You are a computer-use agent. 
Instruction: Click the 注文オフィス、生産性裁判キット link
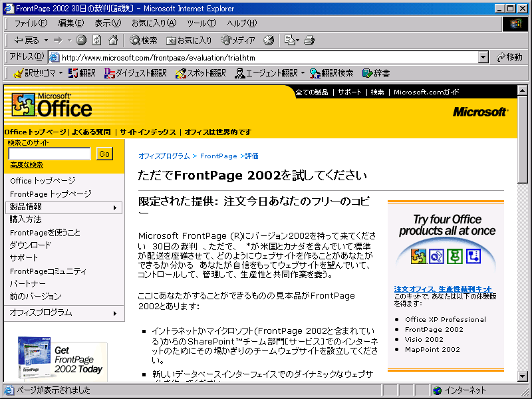click(x=443, y=289)
